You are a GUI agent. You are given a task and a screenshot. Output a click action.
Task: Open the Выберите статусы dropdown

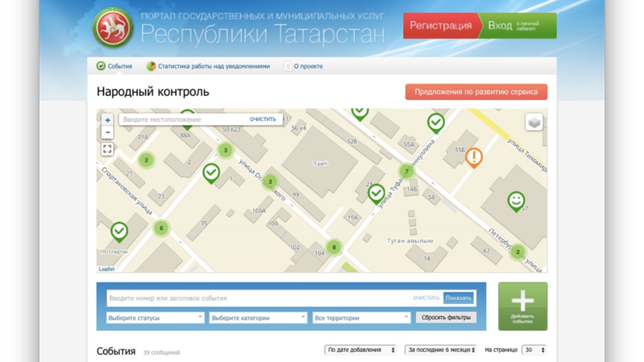click(155, 317)
